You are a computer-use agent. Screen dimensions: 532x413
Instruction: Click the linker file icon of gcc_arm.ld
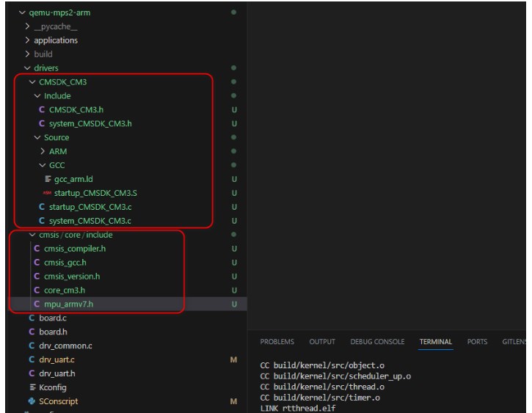point(48,179)
